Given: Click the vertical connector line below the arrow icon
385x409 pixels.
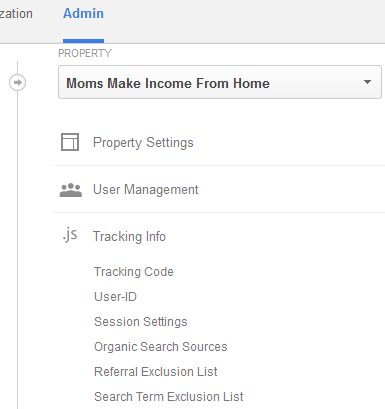Looking at the screenshot, I should click(x=18, y=250).
